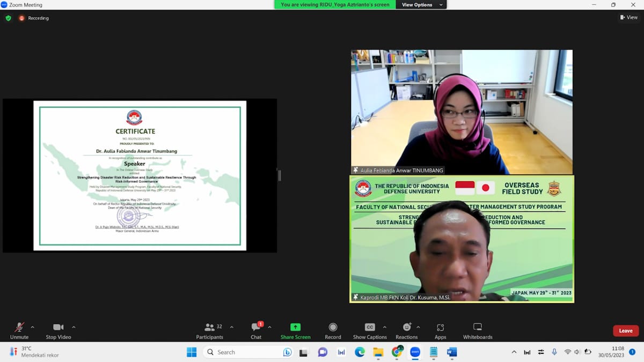
Task: Expand participants options arrow
Action: point(231,327)
